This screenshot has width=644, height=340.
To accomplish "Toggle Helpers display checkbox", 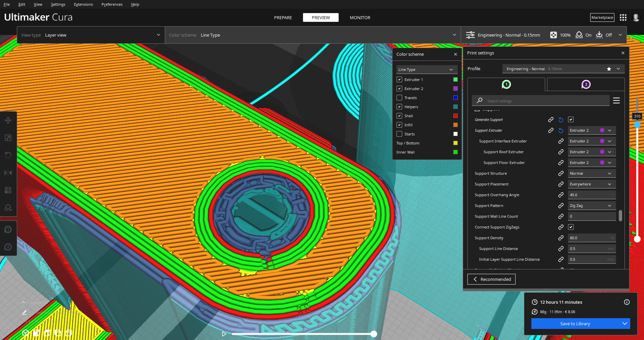I will (400, 107).
